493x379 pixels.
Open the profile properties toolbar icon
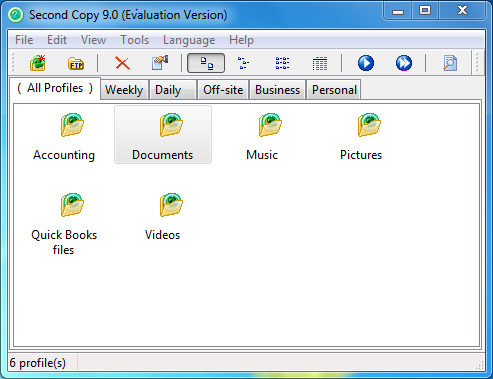pos(160,63)
